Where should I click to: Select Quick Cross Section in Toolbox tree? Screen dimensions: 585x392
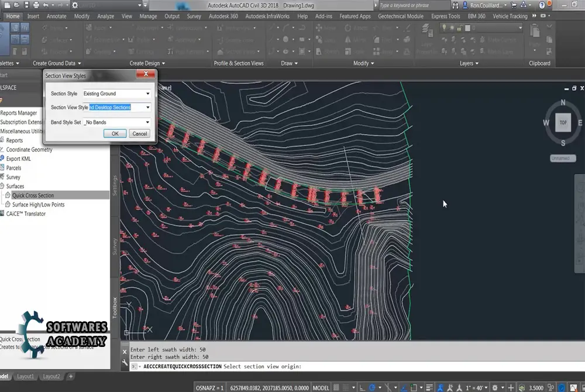[x=33, y=195]
